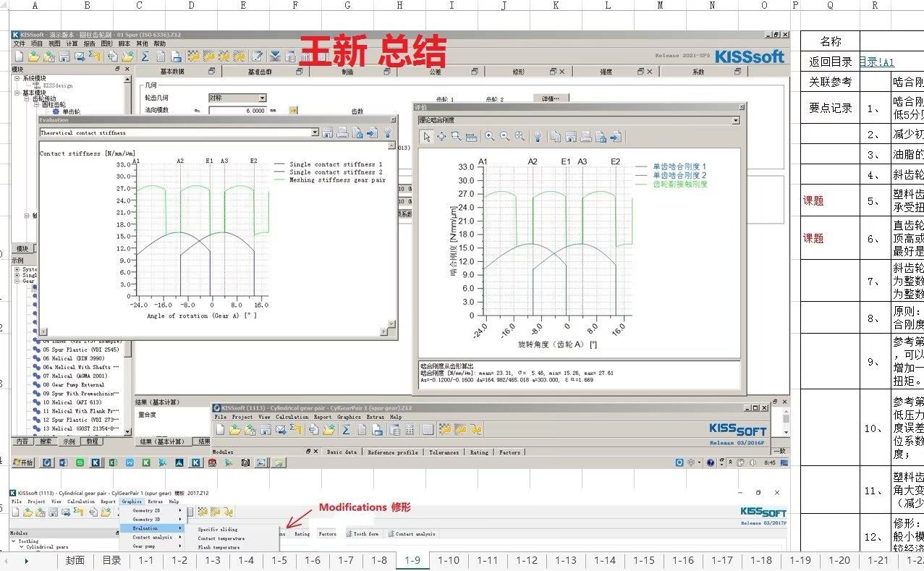Choose zoom-window magnifier in 评价 toolbar

[457, 136]
